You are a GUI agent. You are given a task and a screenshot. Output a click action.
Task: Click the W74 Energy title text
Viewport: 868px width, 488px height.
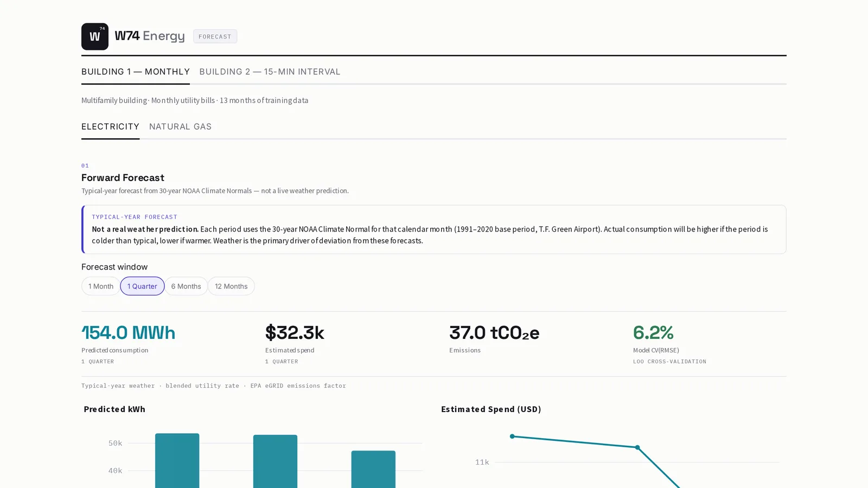[150, 36]
